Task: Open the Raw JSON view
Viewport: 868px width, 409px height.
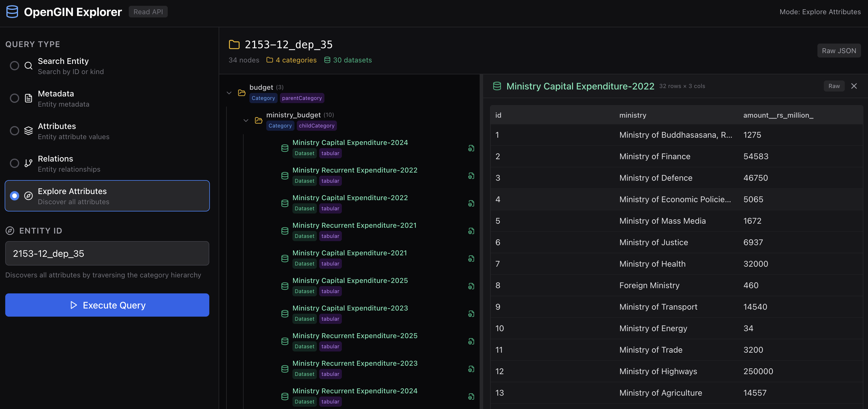Action: (839, 51)
